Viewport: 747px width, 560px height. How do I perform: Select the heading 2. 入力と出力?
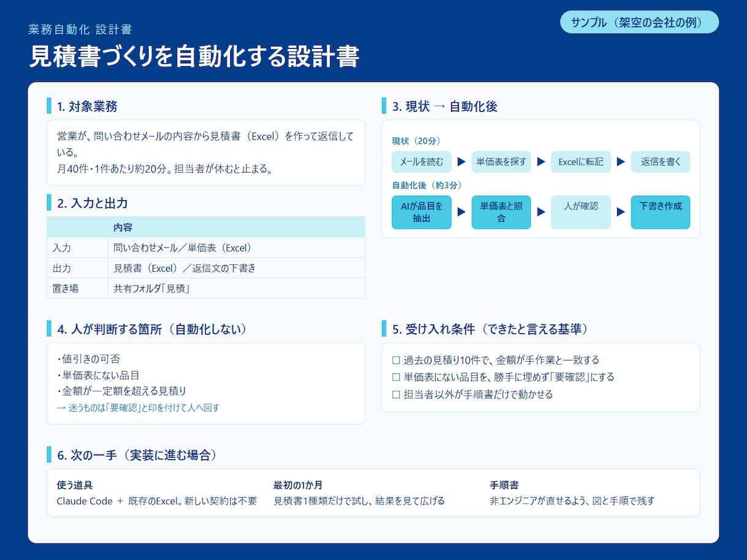[92, 203]
